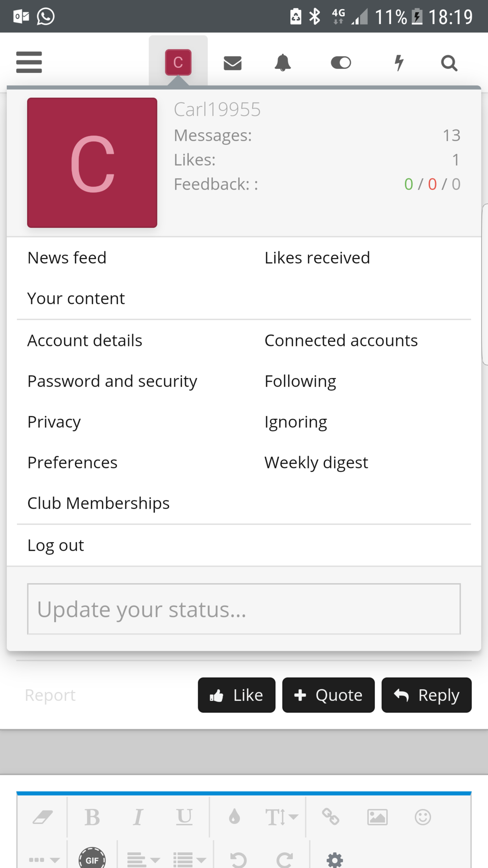Open the smilies picker
The height and width of the screenshot is (868, 488).
click(x=423, y=817)
